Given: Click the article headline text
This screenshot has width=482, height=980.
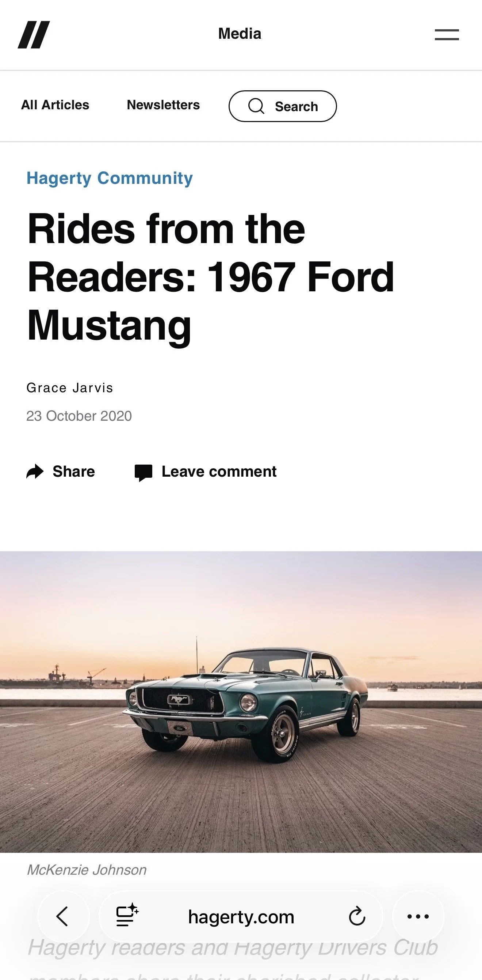Looking at the screenshot, I should 211,277.
